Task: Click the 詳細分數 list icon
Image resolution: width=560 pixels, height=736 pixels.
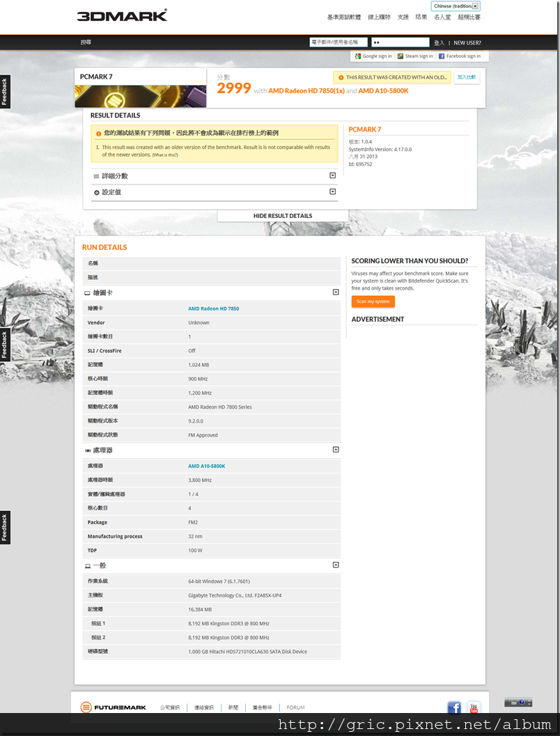Action: (x=96, y=176)
